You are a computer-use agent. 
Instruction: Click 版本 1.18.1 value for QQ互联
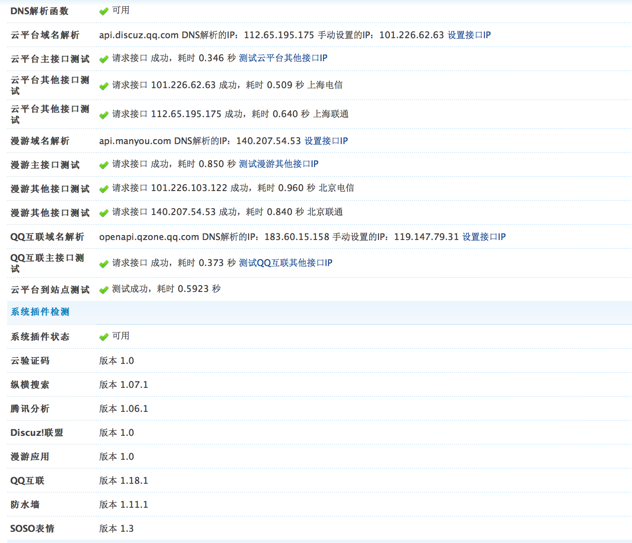pos(123,481)
